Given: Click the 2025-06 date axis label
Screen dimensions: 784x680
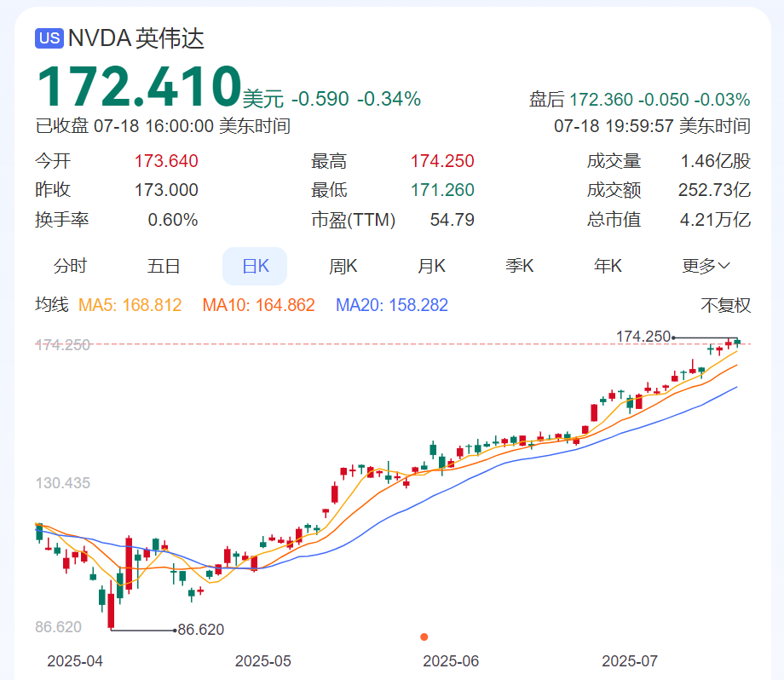Looking at the screenshot, I should [x=451, y=661].
